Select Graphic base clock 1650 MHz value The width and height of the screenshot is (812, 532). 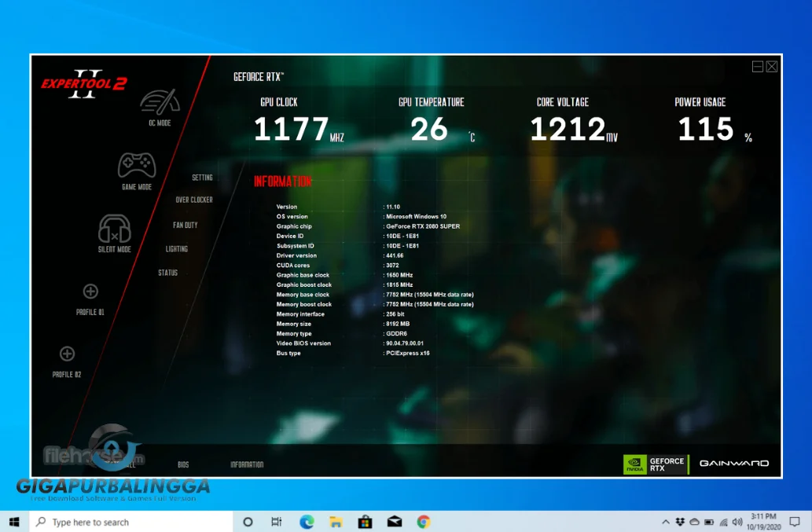coord(399,275)
